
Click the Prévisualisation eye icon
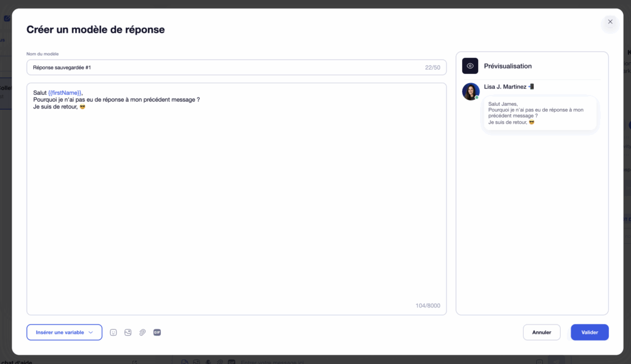(470, 66)
